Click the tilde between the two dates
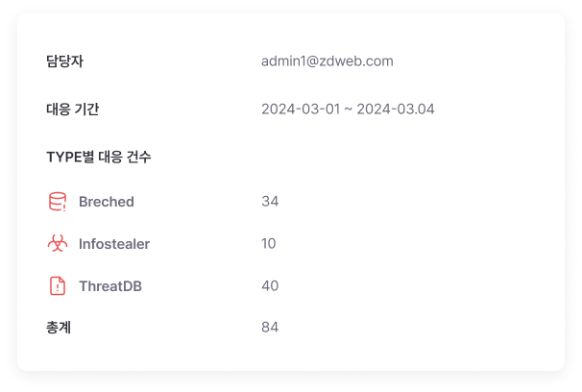Screen dimensions: 582x392 [x=349, y=109]
